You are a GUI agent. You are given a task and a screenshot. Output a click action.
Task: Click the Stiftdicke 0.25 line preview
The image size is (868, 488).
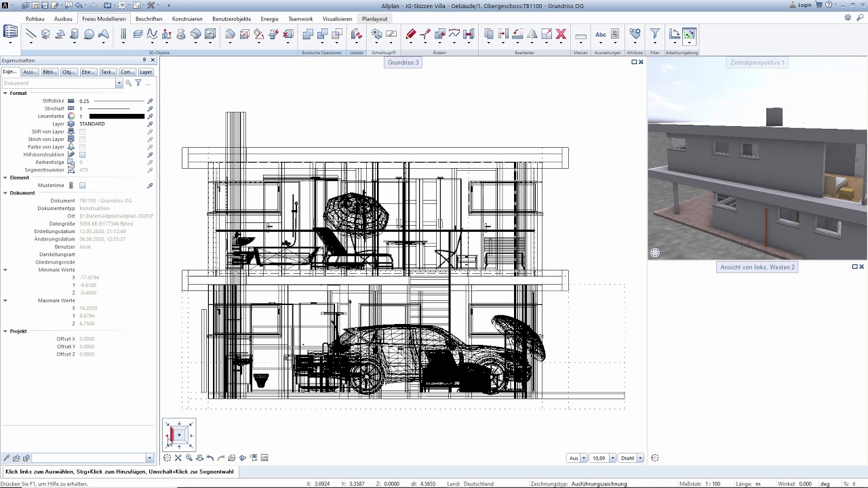tap(118, 101)
